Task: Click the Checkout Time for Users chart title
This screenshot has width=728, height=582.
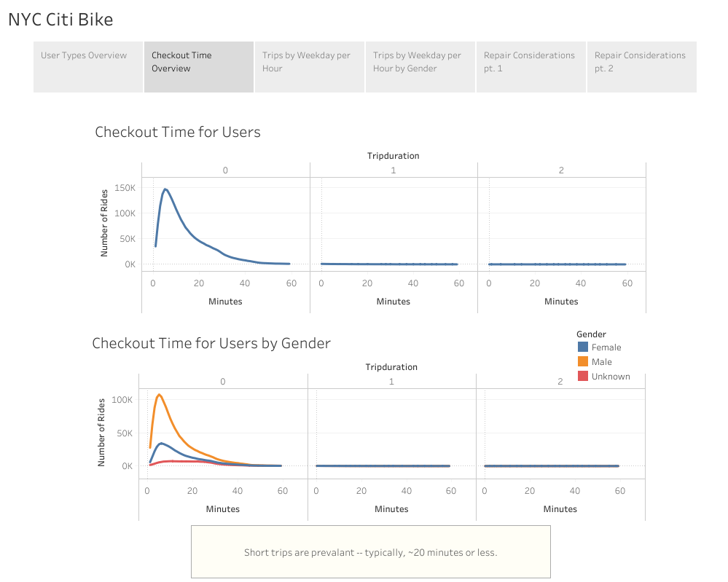Action: (x=177, y=132)
